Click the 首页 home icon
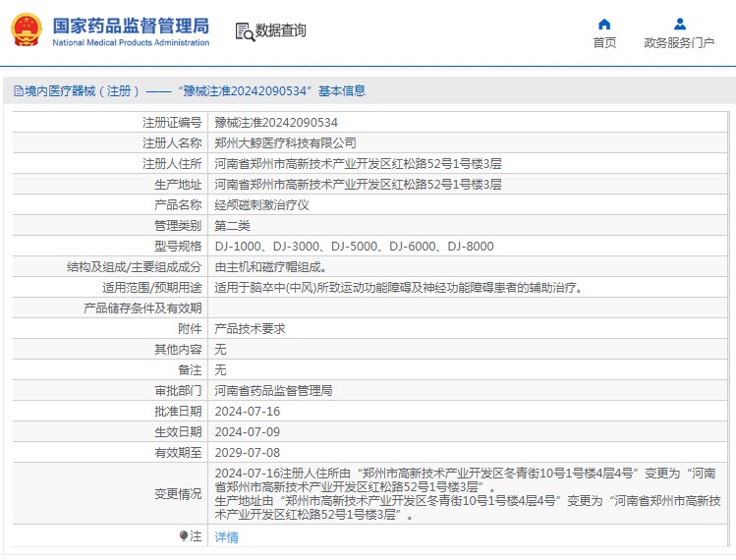Image resolution: width=736 pixels, height=560 pixels. click(604, 24)
